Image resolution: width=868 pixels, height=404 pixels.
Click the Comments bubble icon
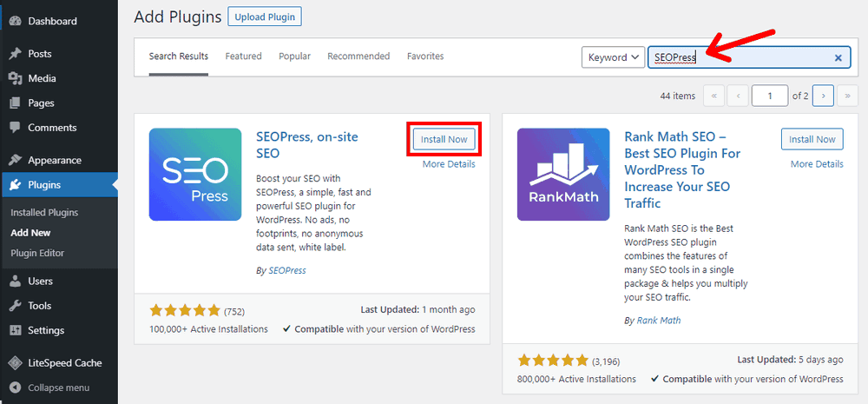pyautogui.click(x=16, y=128)
